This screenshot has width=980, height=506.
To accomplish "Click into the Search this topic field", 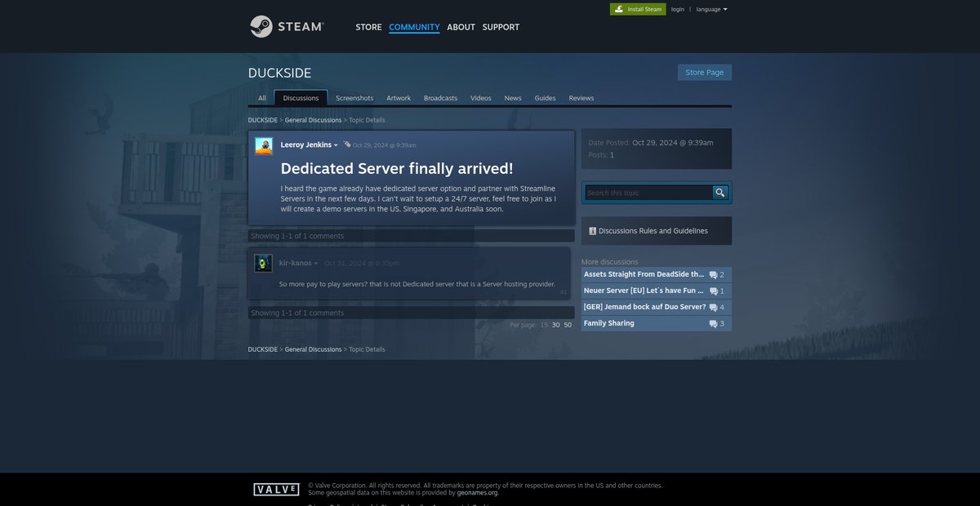I will (649, 193).
